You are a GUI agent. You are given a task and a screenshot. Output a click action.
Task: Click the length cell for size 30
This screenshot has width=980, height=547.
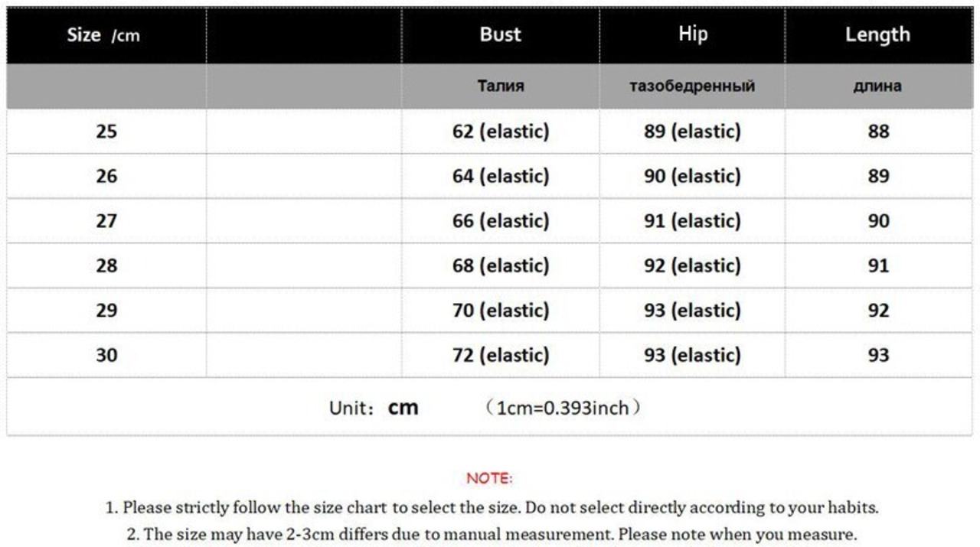878,355
